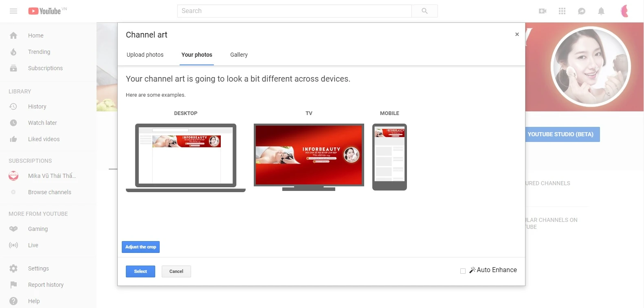Cancel the channel art dialog

(x=176, y=271)
